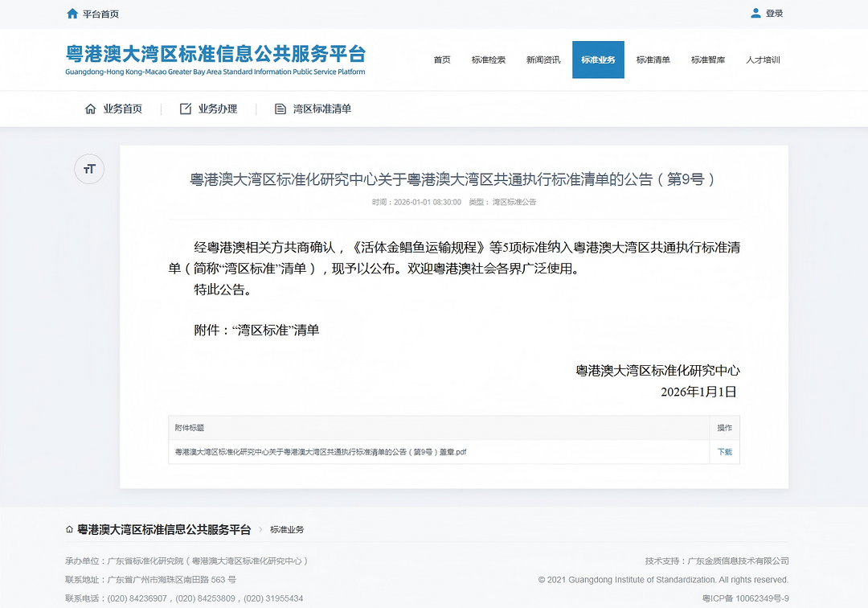The height and width of the screenshot is (608, 868).
Task: Click the edit icon beside 业务办理
Action: pyautogui.click(x=186, y=109)
